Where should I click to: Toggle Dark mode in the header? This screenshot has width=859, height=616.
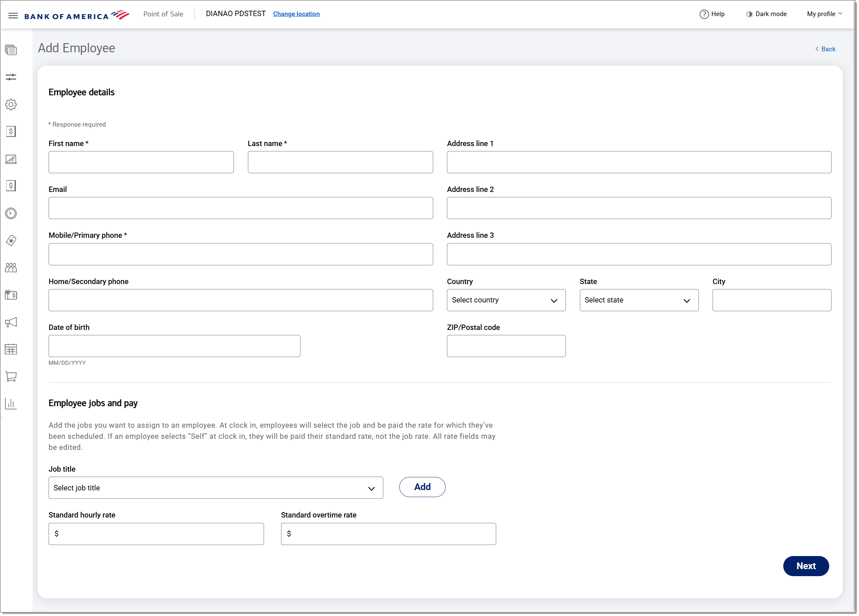766,14
